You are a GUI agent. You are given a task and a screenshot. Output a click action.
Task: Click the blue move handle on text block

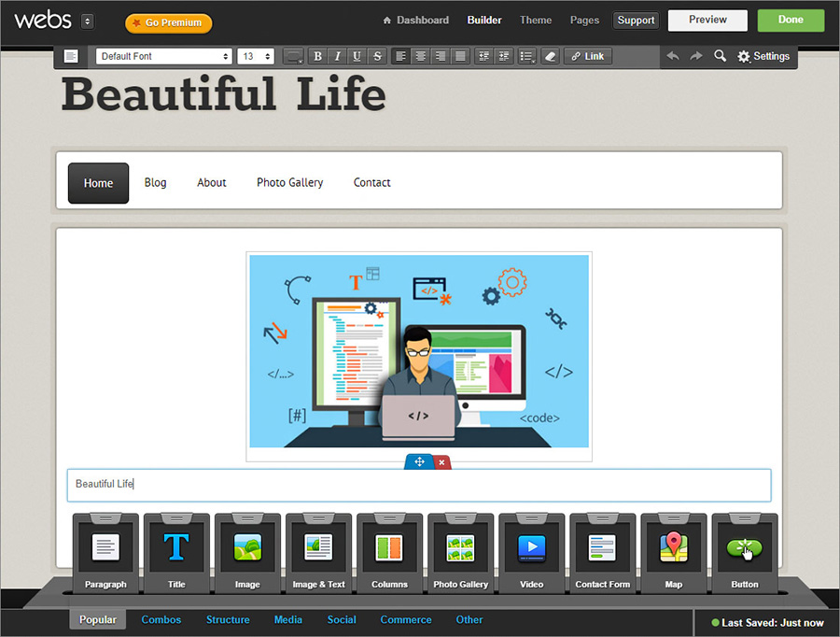pyautogui.click(x=419, y=461)
